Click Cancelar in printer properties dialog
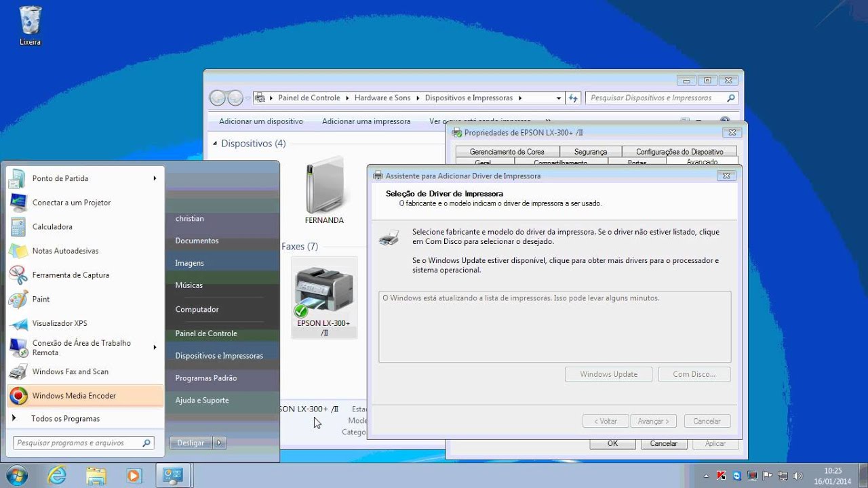 [x=664, y=443]
